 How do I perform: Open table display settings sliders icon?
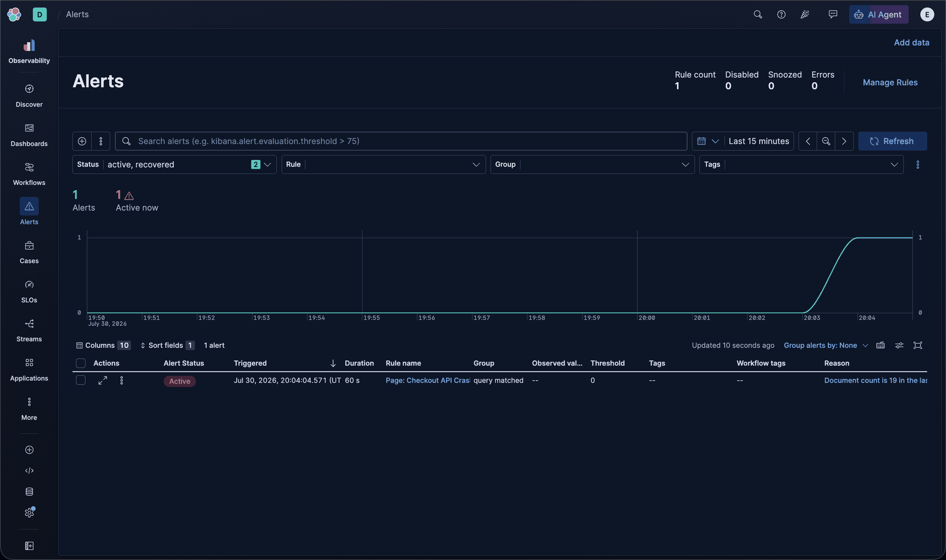pos(899,345)
